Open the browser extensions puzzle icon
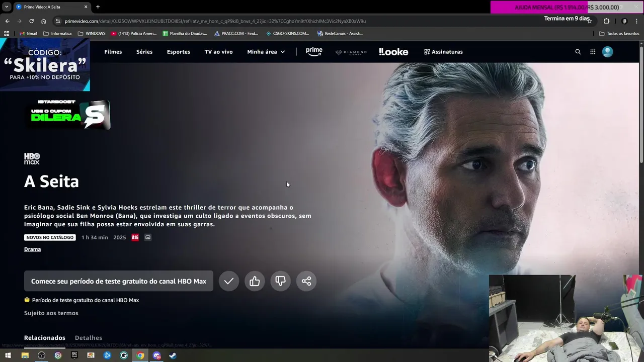The image size is (644, 362). (x=606, y=21)
